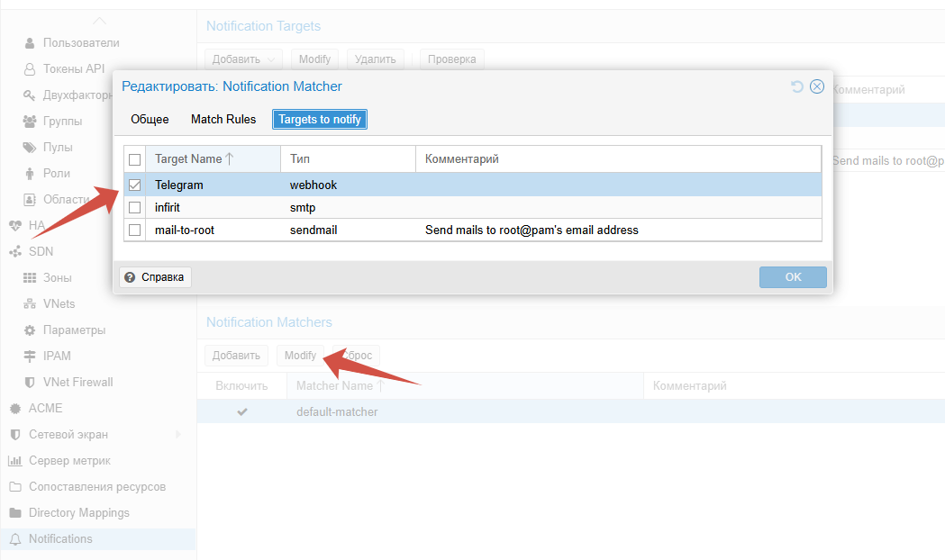This screenshot has height=560, width=945.
Task: Open the Добавить dropdown in Notification Targets
Action: 243,59
